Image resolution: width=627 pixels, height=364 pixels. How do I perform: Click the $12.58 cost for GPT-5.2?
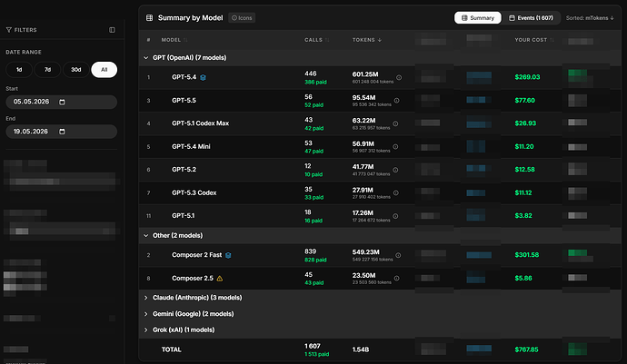tap(524, 170)
